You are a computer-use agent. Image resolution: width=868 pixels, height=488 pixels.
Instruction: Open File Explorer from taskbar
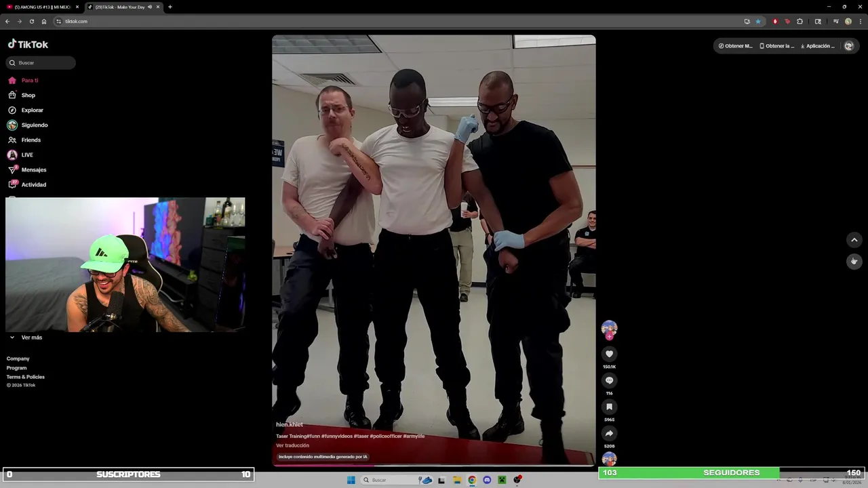click(457, 480)
